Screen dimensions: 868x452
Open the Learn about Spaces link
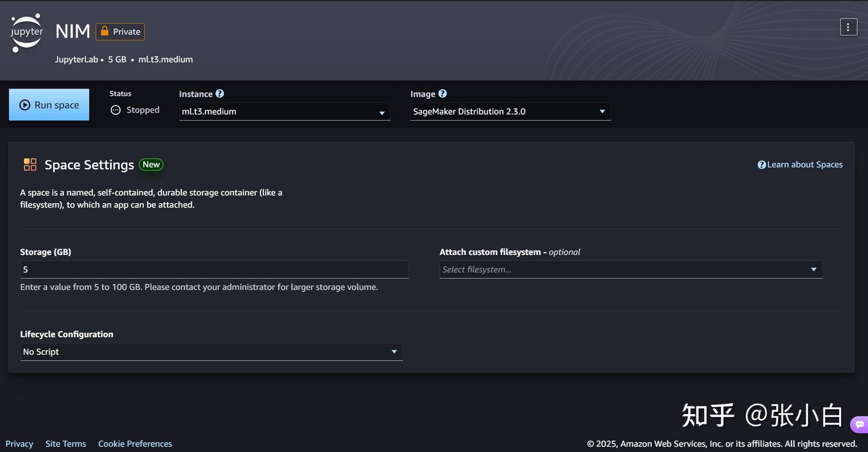point(800,165)
